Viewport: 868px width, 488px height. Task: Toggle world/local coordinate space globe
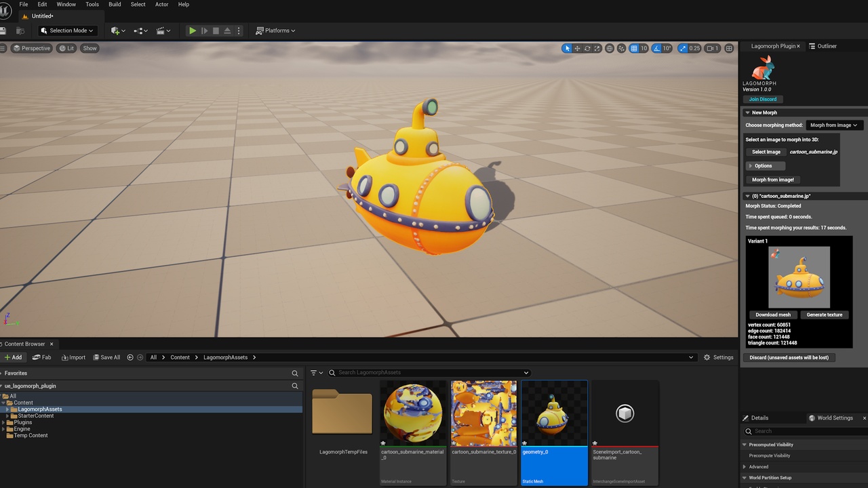point(610,48)
